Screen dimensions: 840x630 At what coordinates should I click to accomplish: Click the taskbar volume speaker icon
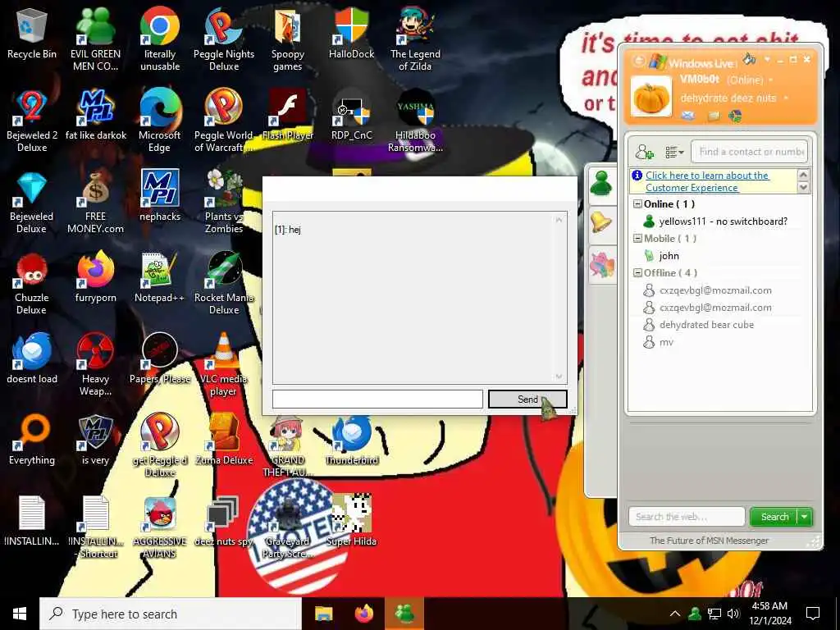(x=733, y=614)
